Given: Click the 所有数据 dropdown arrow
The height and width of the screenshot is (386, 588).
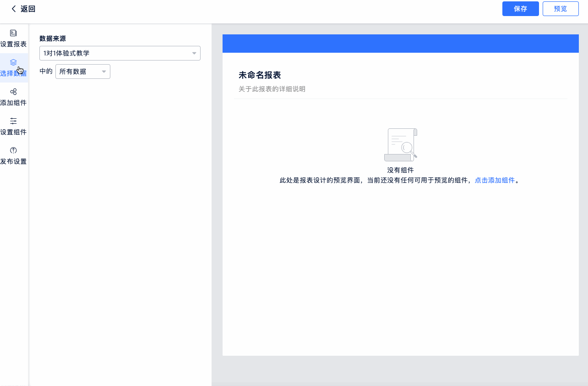Looking at the screenshot, I should 104,72.
